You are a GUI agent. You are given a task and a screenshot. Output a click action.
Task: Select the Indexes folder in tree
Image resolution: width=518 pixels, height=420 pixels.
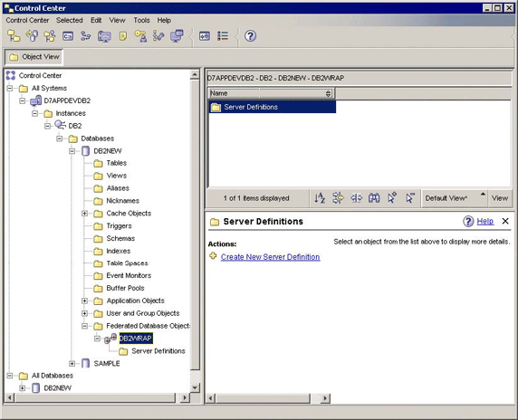click(x=119, y=251)
